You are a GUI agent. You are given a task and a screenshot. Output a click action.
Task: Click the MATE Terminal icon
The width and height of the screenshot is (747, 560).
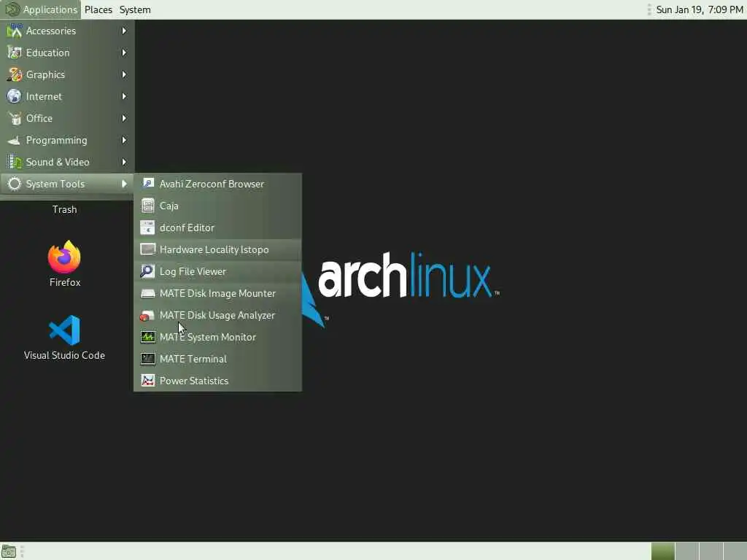coord(147,359)
